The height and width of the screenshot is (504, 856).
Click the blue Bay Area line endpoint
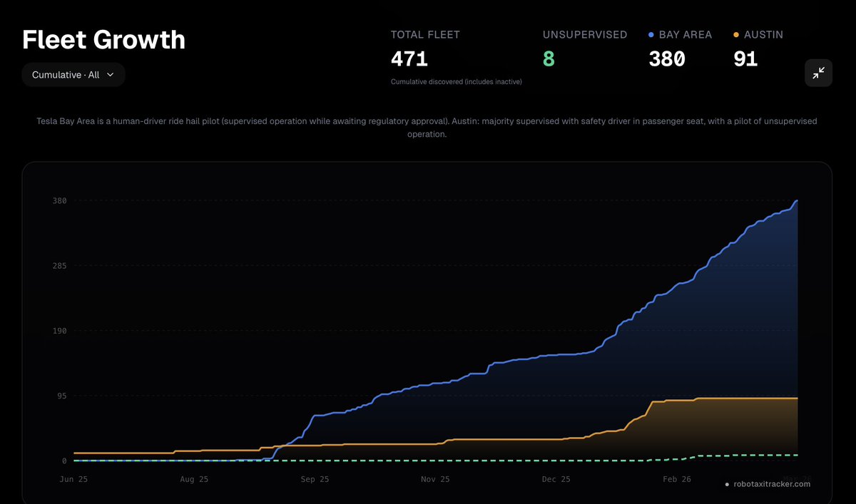(x=797, y=201)
